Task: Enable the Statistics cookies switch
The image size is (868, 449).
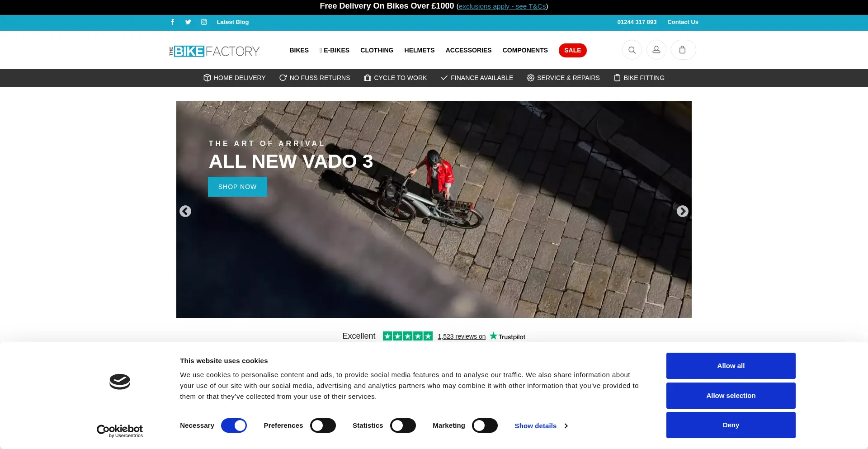Action: [x=403, y=425]
